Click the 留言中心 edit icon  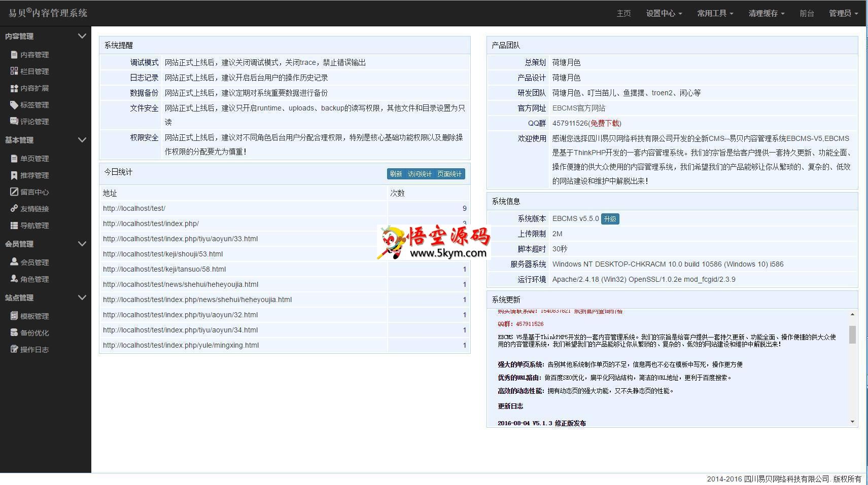[x=14, y=192]
